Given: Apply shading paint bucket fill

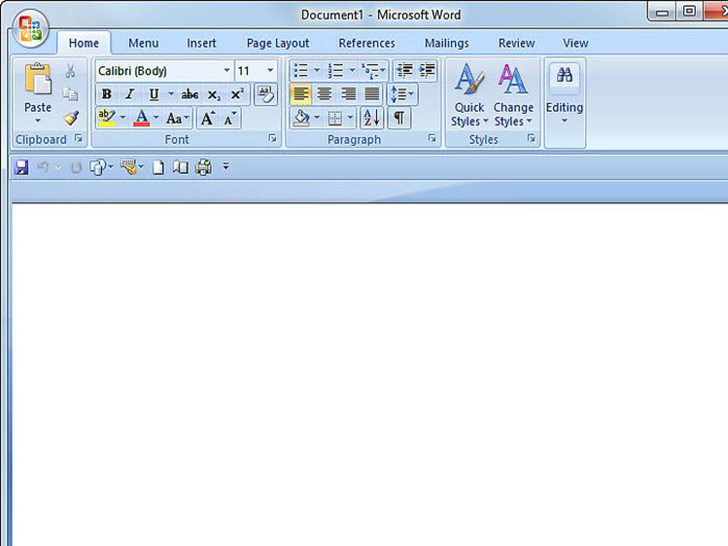Looking at the screenshot, I should 302,118.
